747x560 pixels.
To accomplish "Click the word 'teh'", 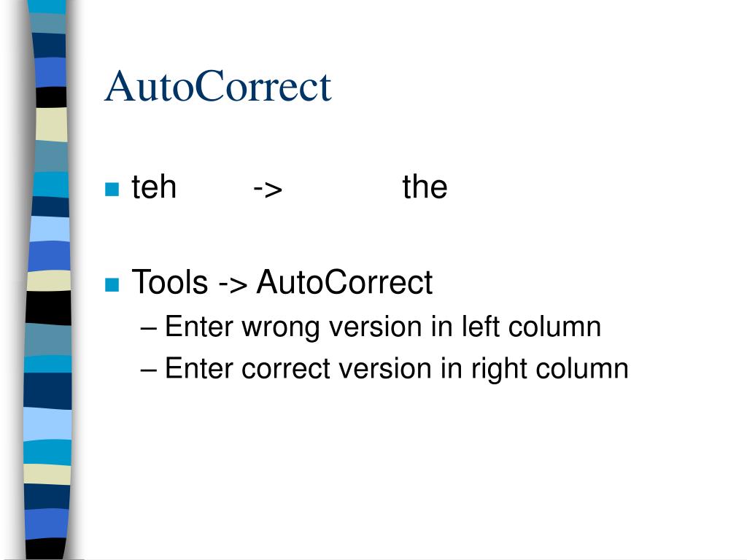I will (154, 187).
